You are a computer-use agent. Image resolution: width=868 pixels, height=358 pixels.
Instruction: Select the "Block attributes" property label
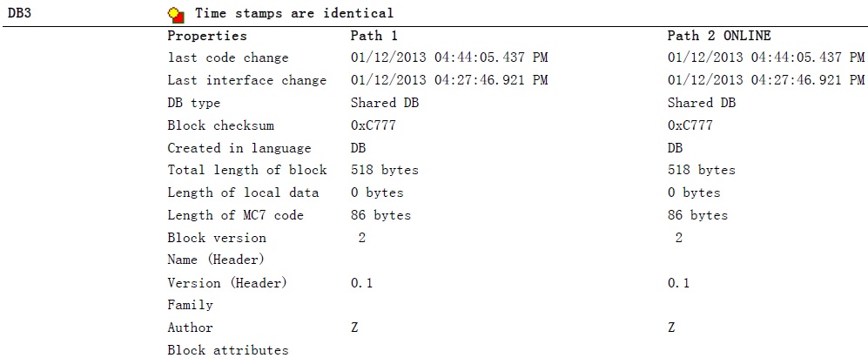point(227,350)
